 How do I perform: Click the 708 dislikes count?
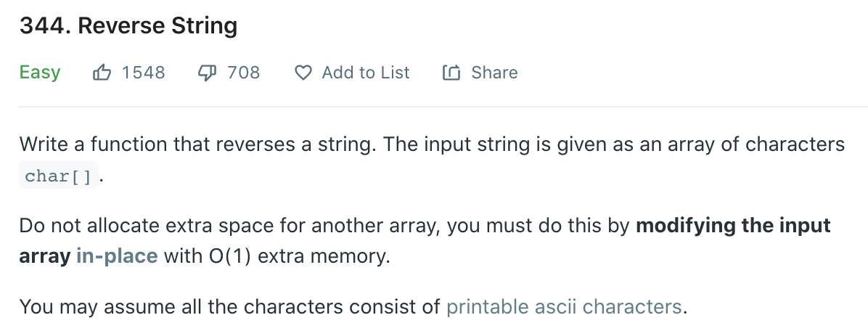point(244,73)
